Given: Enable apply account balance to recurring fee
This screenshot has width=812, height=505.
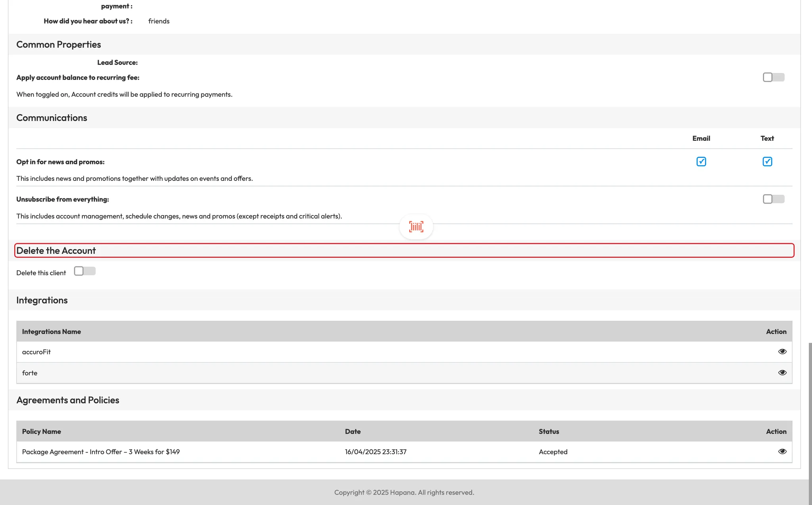Looking at the screenshot, I should [773, 77].
